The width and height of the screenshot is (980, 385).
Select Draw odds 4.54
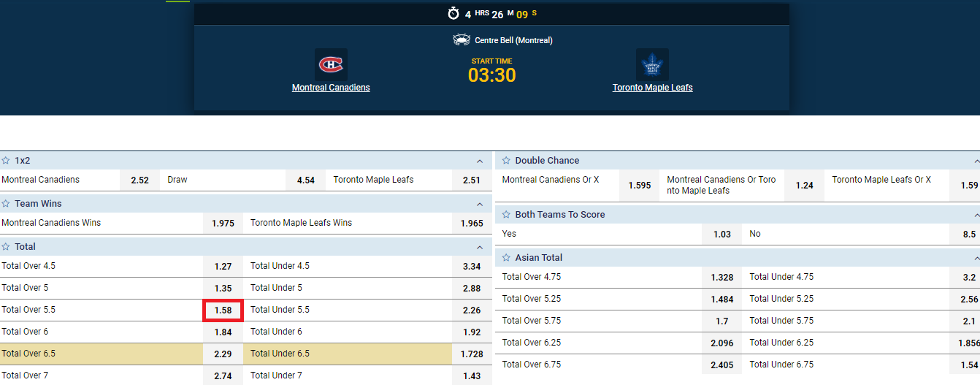click(x=306, y=180)
